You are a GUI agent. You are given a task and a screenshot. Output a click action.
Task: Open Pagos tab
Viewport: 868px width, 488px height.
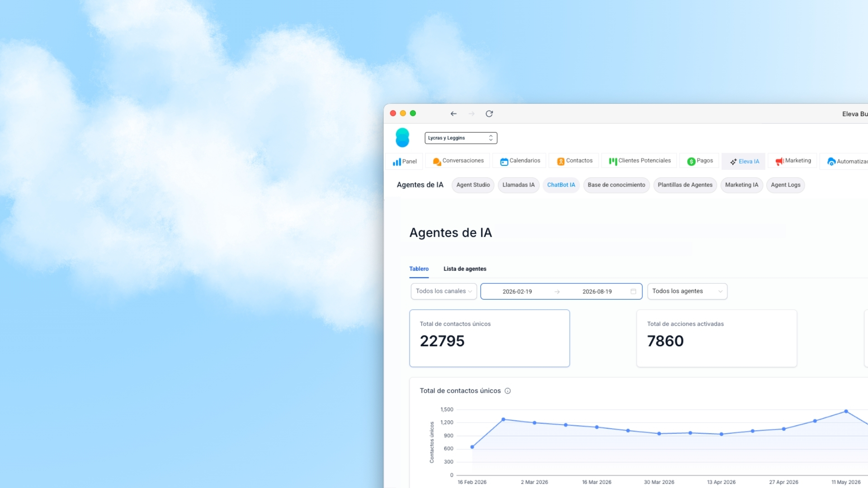pos(699,161)
